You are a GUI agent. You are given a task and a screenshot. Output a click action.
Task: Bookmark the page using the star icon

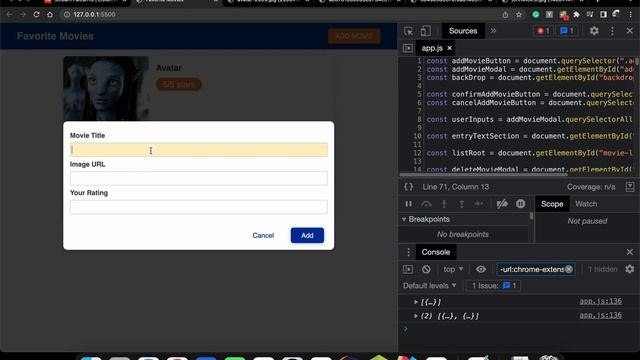point(519,15)
